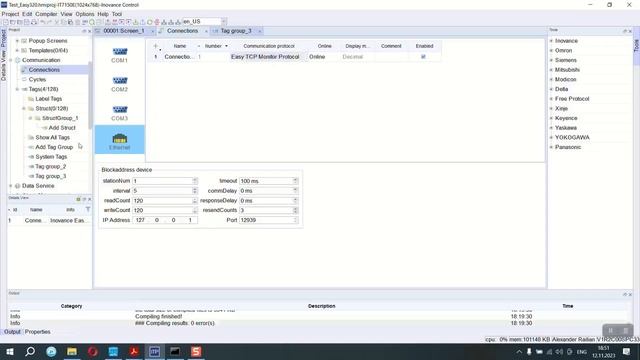Click the Save toolbar icon
Image resolution: width=640 pixels, height=360 pixels.
tap(27, 22)
